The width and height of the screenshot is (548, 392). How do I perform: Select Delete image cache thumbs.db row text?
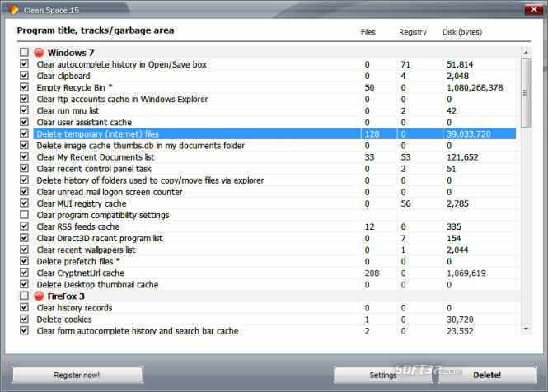pyautogui.click(x=140, y=146)
